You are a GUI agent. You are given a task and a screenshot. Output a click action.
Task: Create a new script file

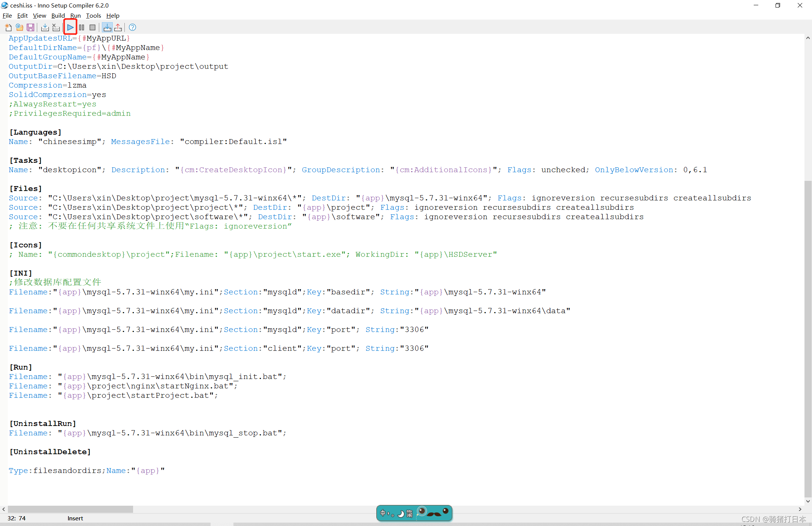[x=8, y=27]
